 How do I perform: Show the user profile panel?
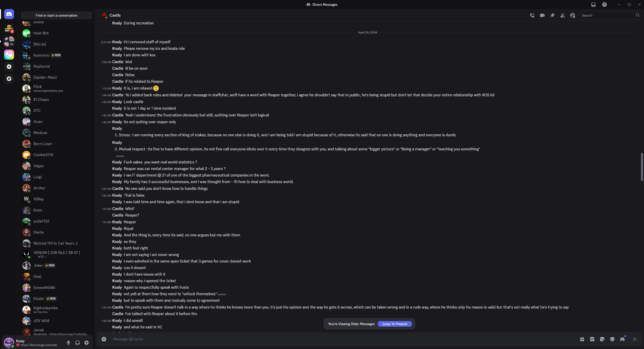(x=573, y=15)
